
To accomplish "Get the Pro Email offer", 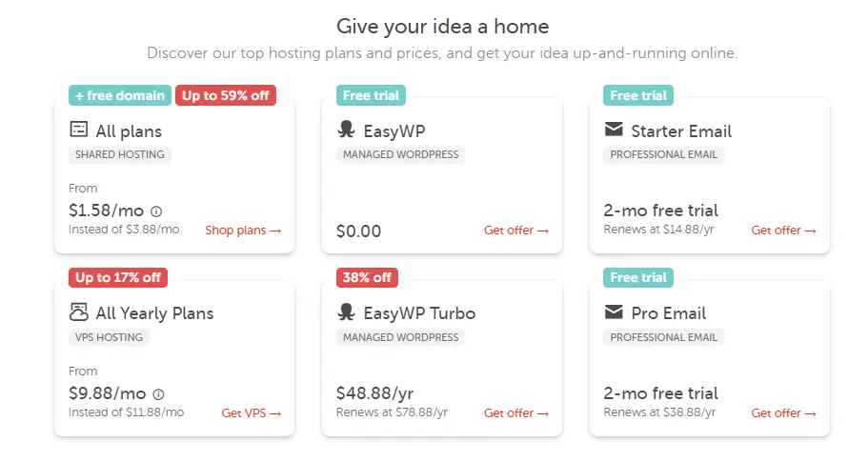I will pos(783,412).
